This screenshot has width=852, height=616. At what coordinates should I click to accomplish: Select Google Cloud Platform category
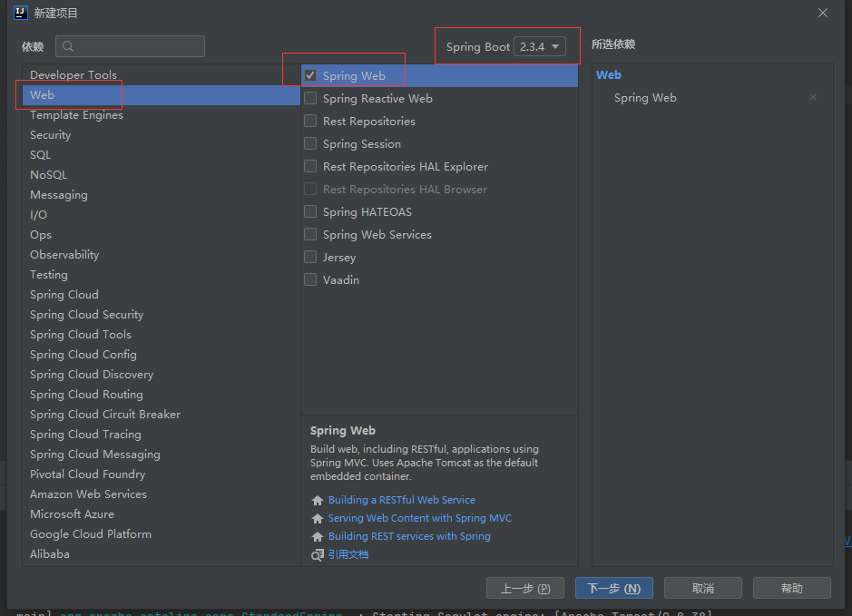[162, 534]
